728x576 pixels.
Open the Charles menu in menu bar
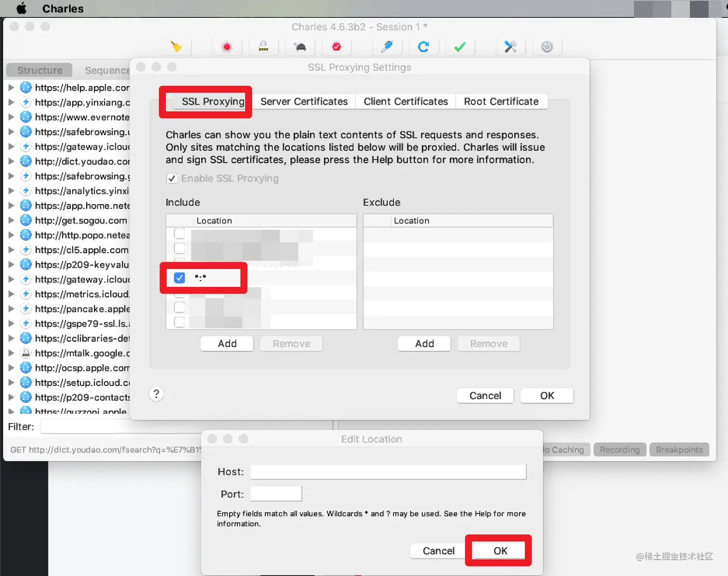point(63,8)
